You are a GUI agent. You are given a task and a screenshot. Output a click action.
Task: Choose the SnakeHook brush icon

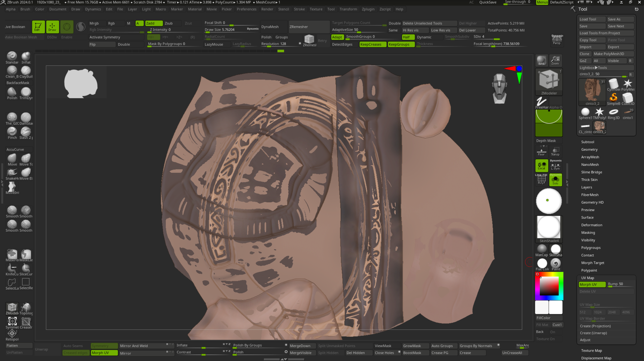[12, 173]
